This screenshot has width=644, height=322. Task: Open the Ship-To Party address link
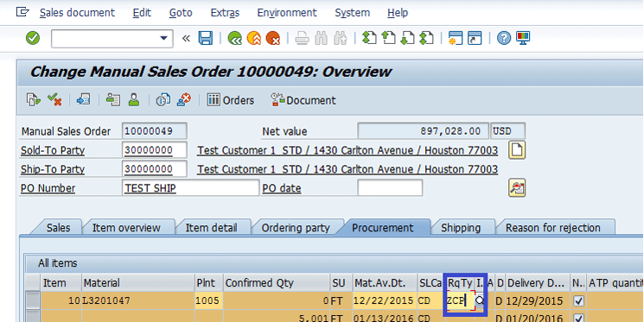348,169
